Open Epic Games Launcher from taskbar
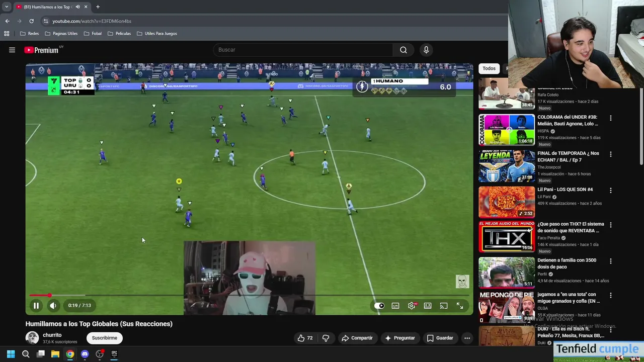The width and height of the screenshot is (644, 362). (x=114, y=354)
